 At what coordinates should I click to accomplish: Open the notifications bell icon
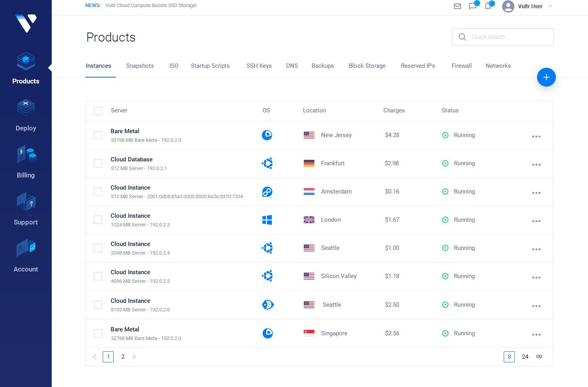pyautogui.click(x=488, y=6)
